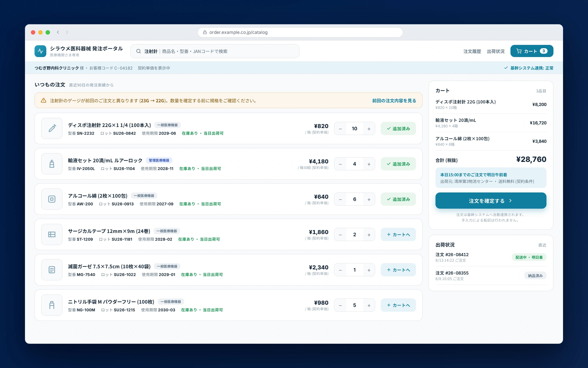
Task: Confirm order with 注文を確定する button
Action: 491,201
